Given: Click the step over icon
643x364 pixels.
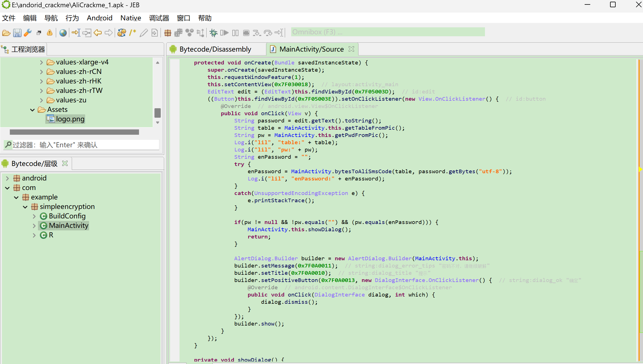Looking at the screenshot, I should coord(268,33).
